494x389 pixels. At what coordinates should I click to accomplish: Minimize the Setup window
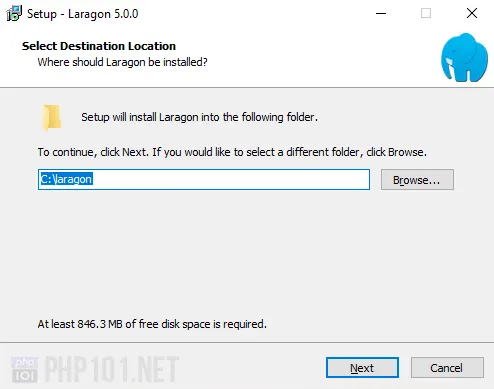point(381,13)
